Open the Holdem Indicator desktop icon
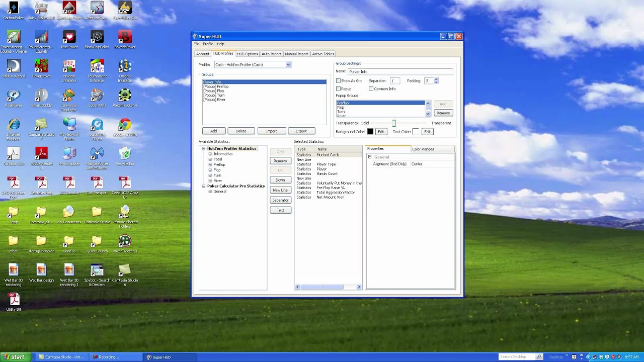The height and width of the screenshot is (362, 644). point(69,71)
